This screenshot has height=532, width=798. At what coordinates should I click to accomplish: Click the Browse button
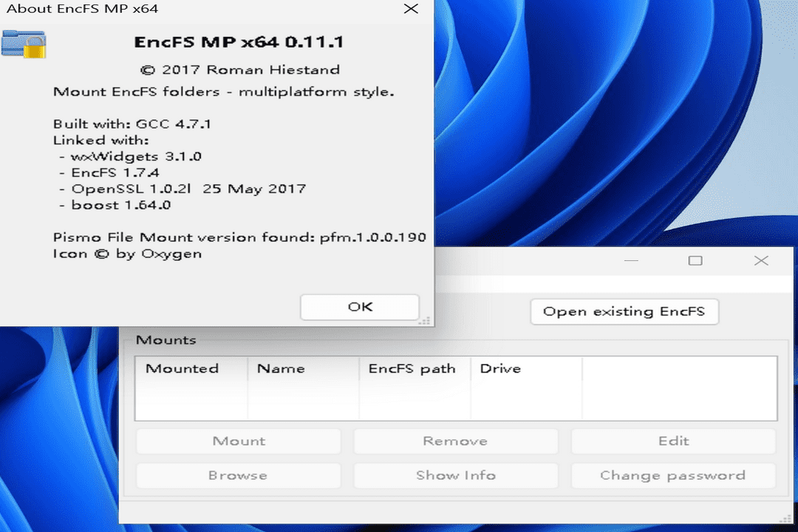click(x=238, y=475)
